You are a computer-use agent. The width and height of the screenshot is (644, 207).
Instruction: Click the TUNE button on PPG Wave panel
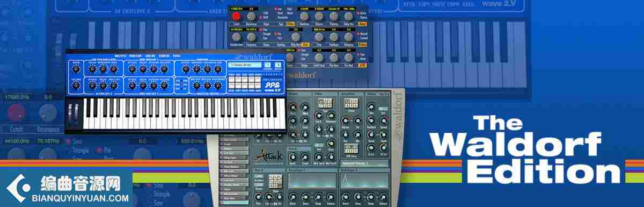coord(245,79)
